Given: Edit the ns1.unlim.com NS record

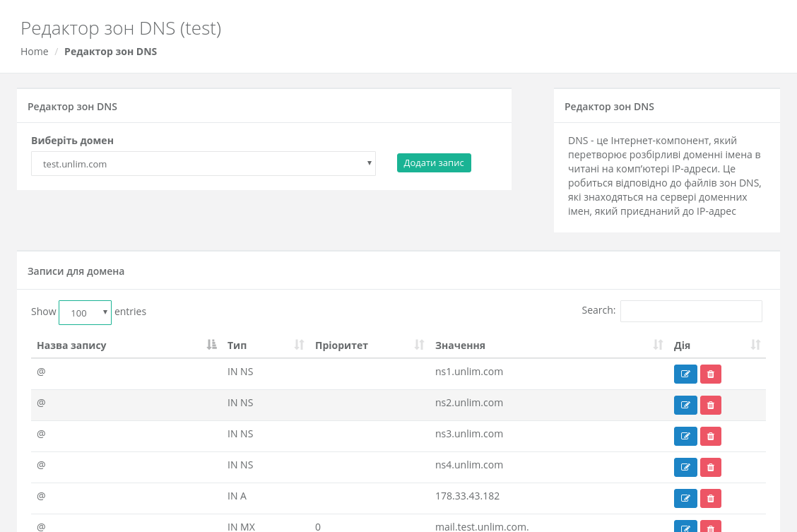Looking at the screenshot, I should tap(685, 374).
